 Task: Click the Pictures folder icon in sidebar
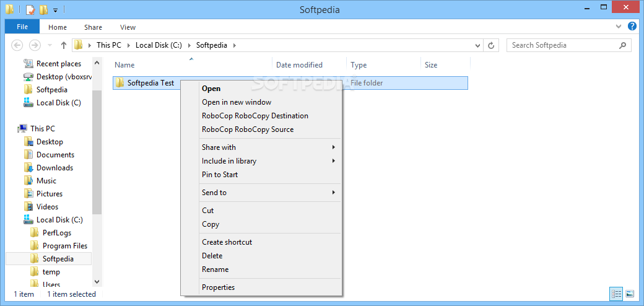[28, 194]
